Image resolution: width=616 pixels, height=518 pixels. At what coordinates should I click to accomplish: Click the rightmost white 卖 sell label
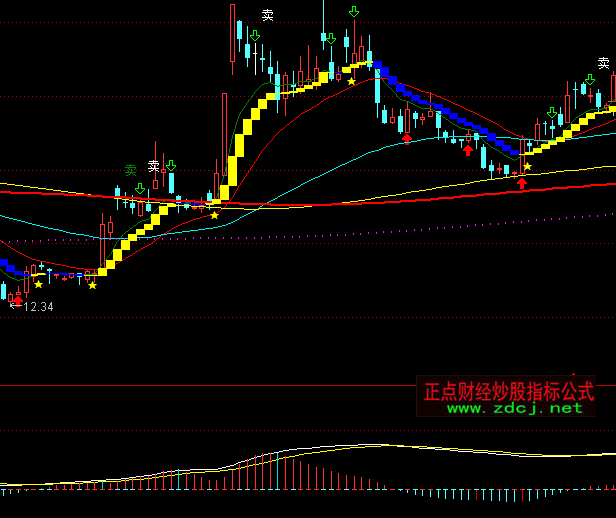(604, 63)
